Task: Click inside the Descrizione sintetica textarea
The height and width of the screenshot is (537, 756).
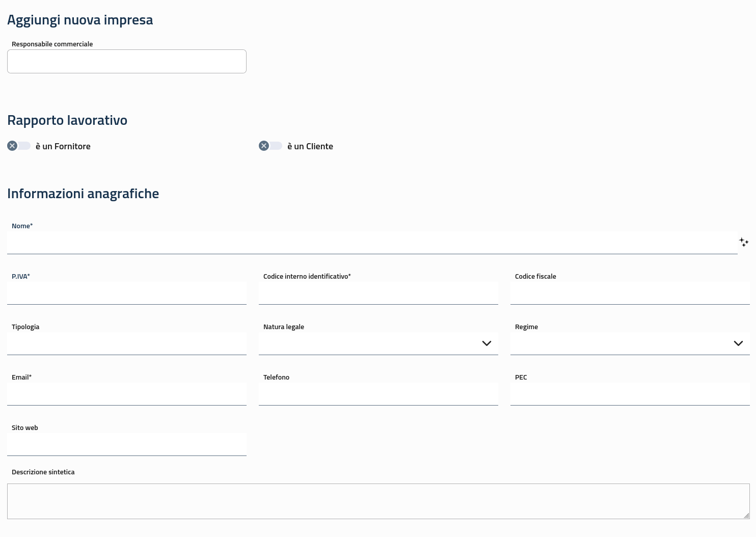Action: click(378, 501)
